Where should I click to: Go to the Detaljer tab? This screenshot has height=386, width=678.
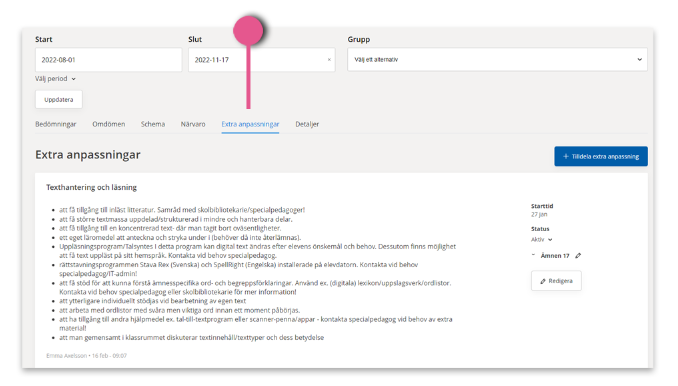click(x=307, y=124)
